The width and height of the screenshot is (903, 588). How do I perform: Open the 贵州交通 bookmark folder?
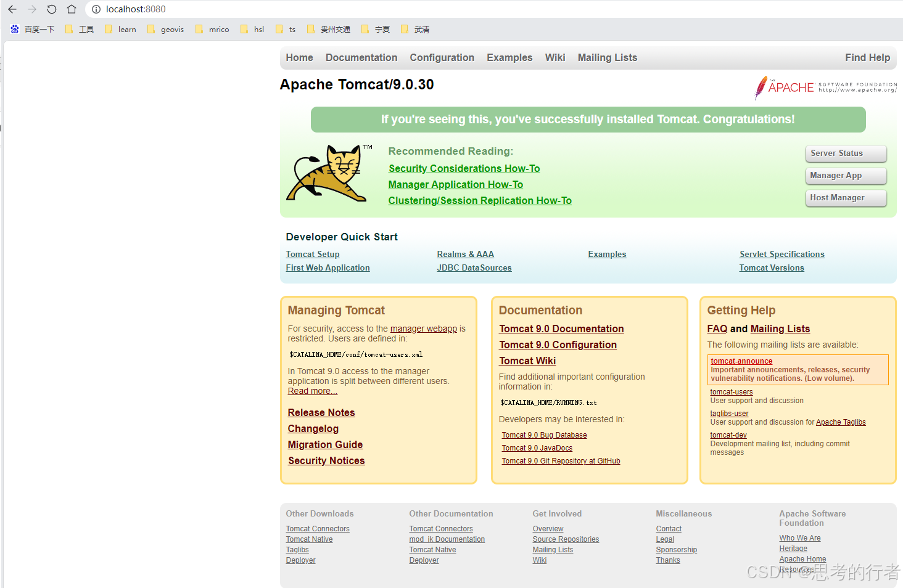(x=329, y=29)
